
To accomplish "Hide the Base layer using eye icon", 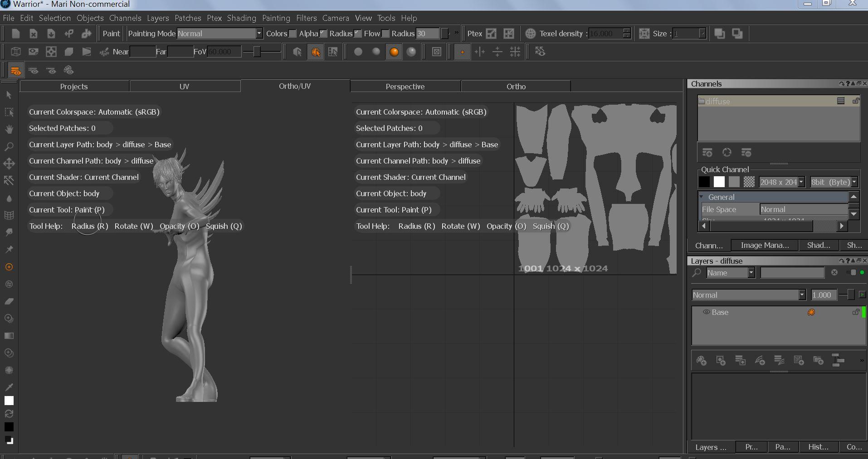I will point(706,312).
